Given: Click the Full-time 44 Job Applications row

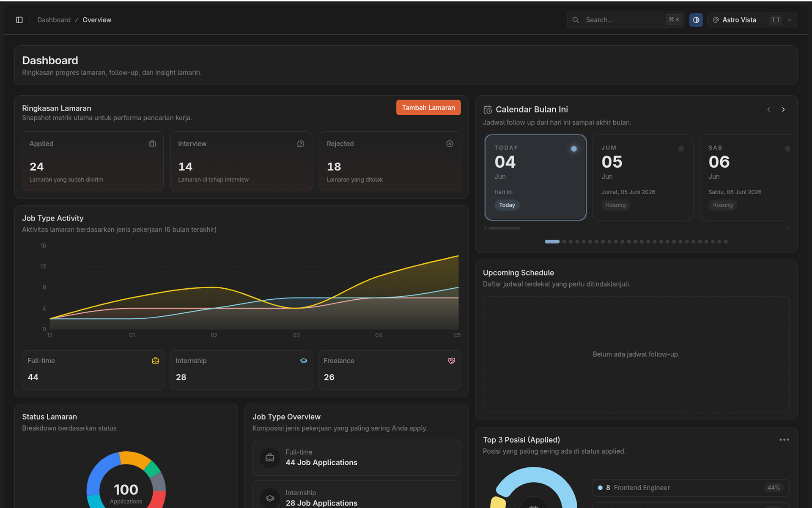Looking at the screenshot, I should tap(357, 458).
